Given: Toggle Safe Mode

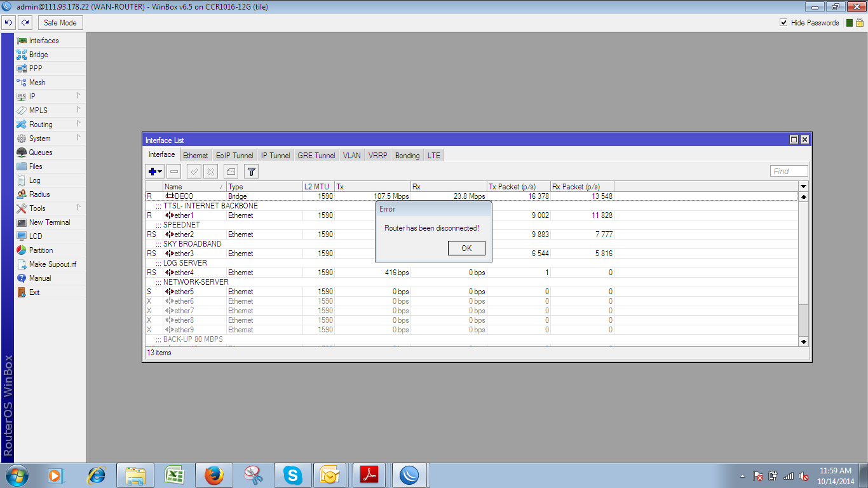Looking at the screenshot, I should [x=60, y=23].
